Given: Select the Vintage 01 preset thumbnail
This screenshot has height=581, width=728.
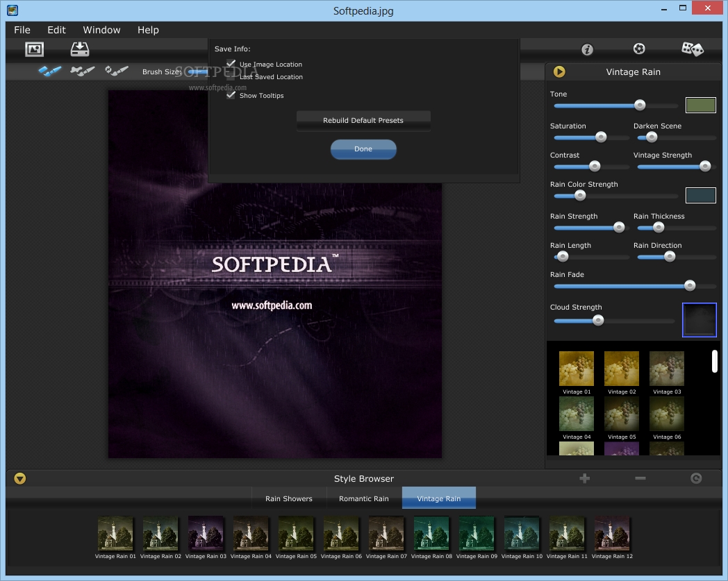Looking at the screenshot, I should tap(577, 369).
